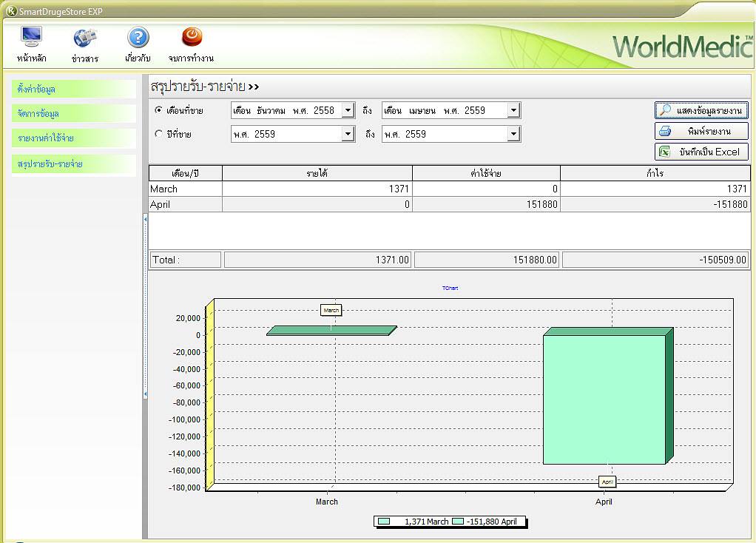Image resolution: width=756 pixels, height=543 pixels.
Task: Click the printer icon on print report button
Action: pos(665,131)
